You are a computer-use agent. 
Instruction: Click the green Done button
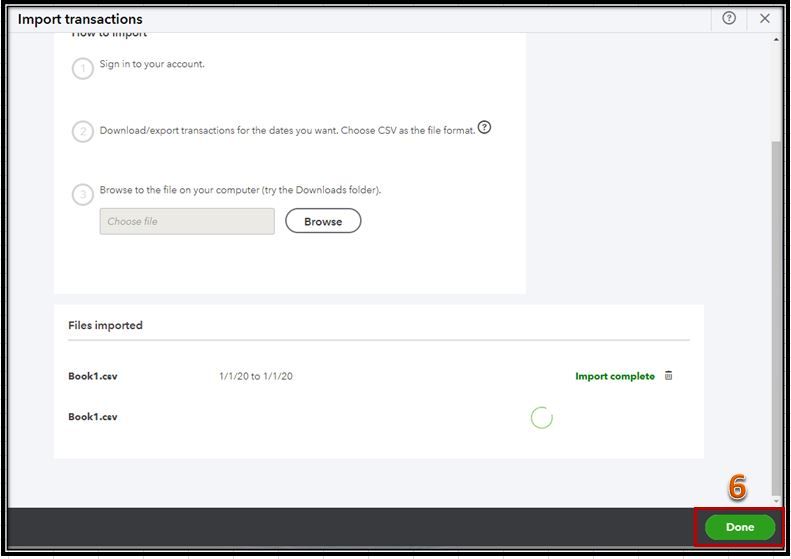click(740, 527)
